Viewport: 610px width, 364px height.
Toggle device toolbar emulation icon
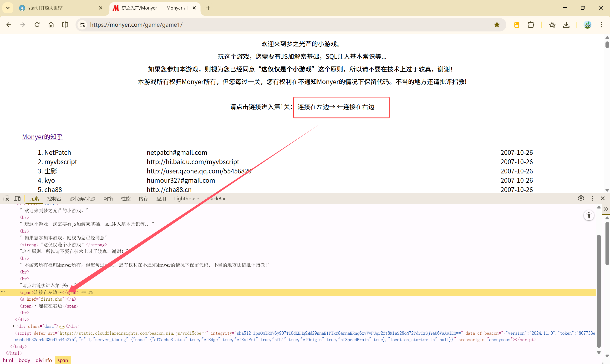coord(17,198)
